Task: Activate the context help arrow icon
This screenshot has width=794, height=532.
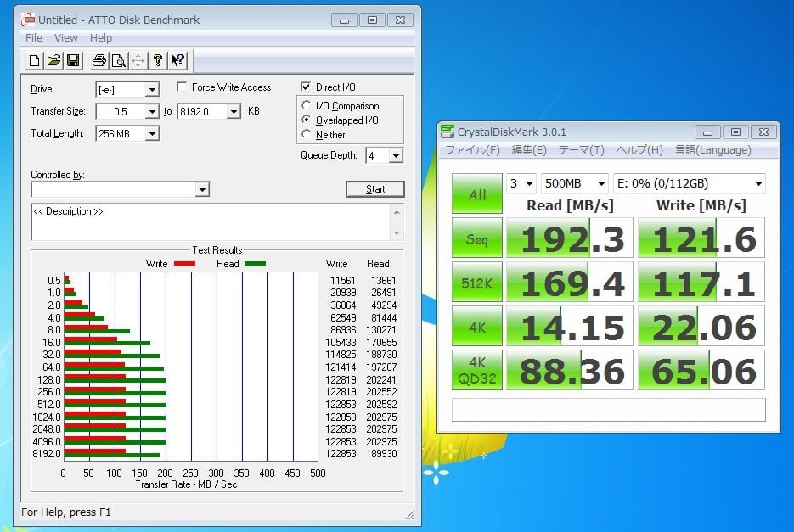Action: (x=177, y=61)
